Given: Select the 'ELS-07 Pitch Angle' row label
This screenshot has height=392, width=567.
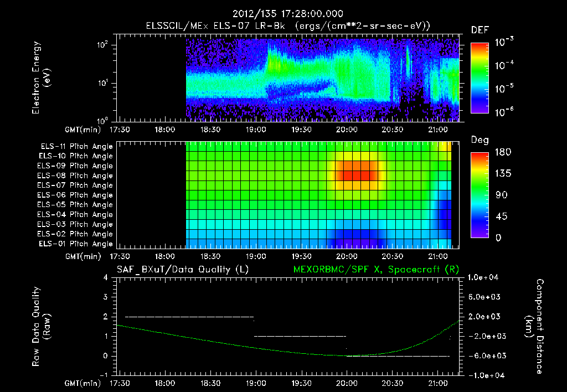Looking at the screenshot, I should click(x=75, y=185).
